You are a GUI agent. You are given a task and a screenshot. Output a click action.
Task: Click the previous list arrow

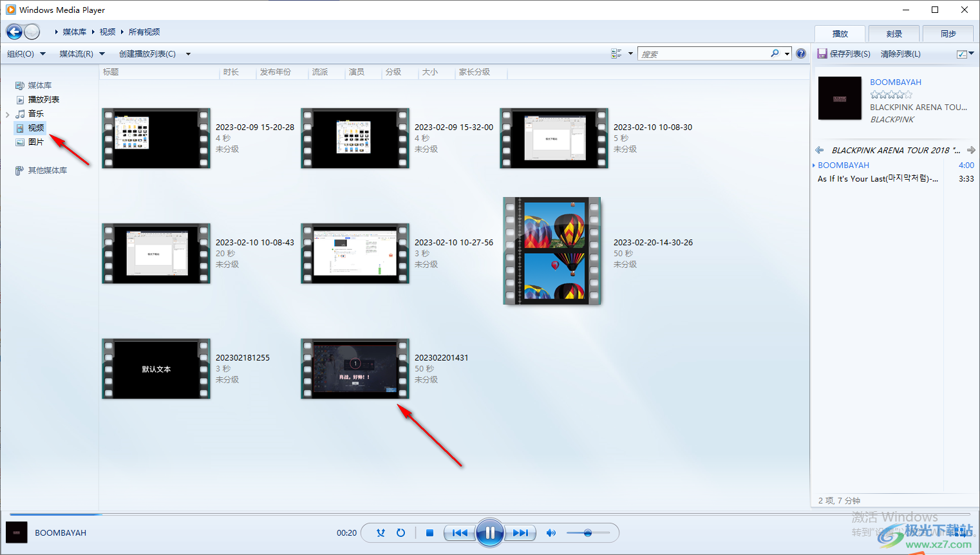pos(820,150)
